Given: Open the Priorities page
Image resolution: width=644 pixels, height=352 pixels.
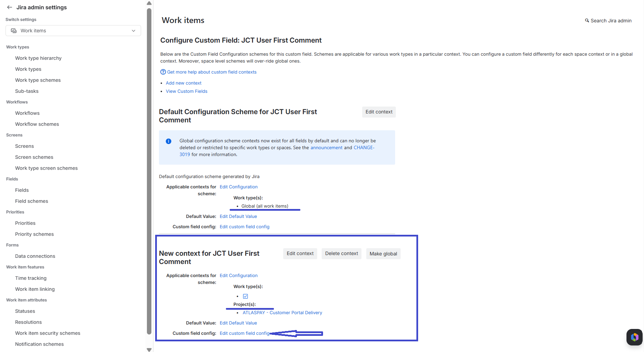Looking at the screenshot, I should point(25,223).
